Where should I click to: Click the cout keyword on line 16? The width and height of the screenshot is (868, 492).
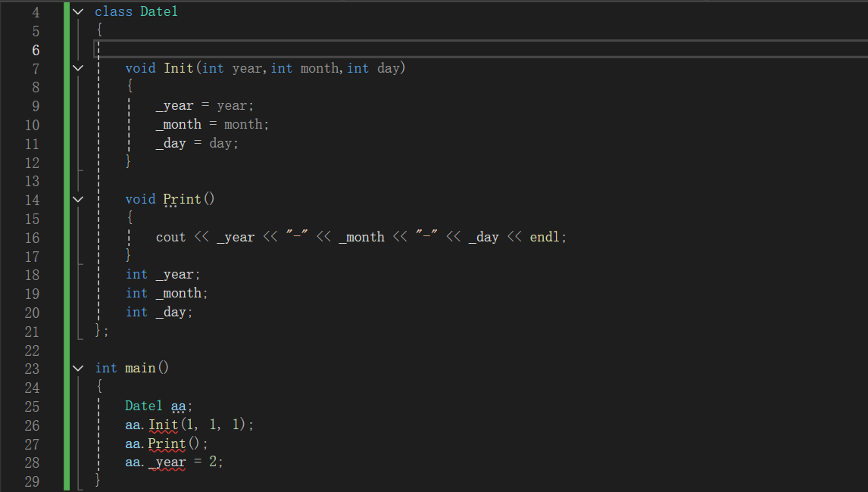click(x=170, y=238)
